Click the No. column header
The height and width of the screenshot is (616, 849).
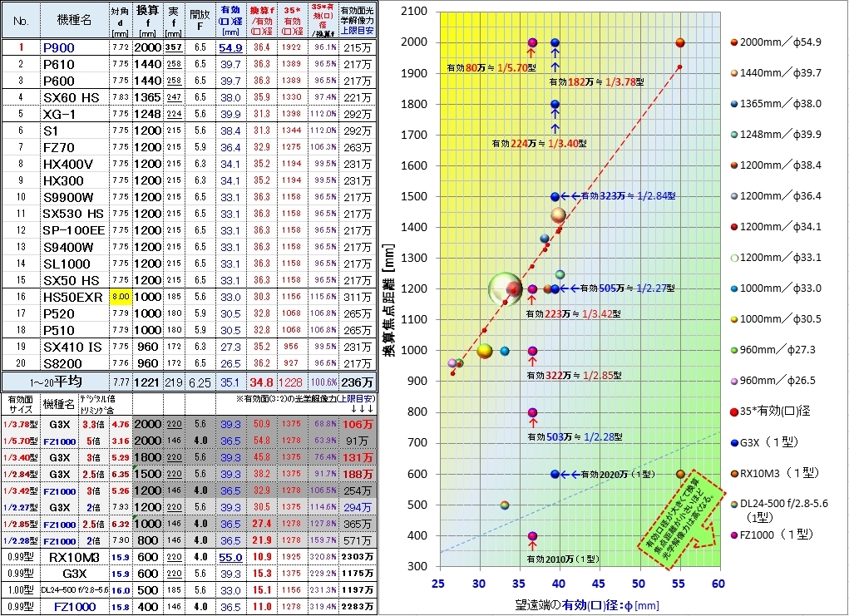tap(21, 21)
